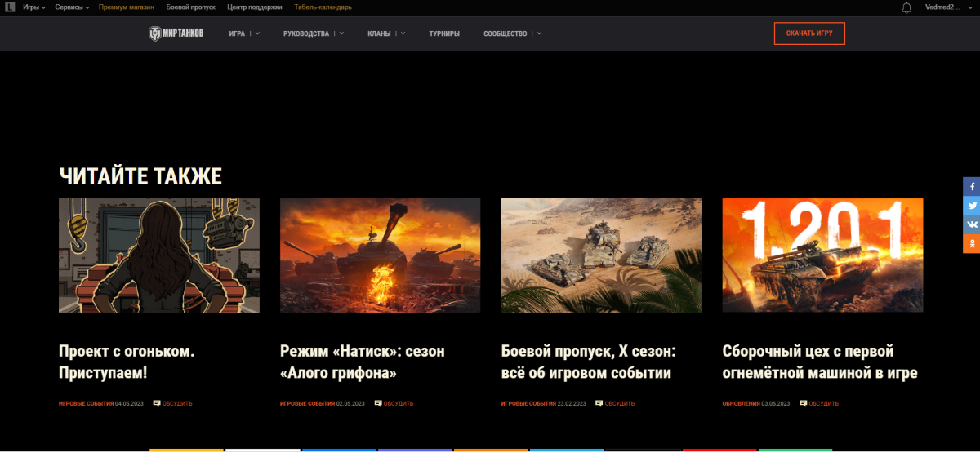
Task: Expand the Сервисы dropdown in top bar
Action: (72, 7)
